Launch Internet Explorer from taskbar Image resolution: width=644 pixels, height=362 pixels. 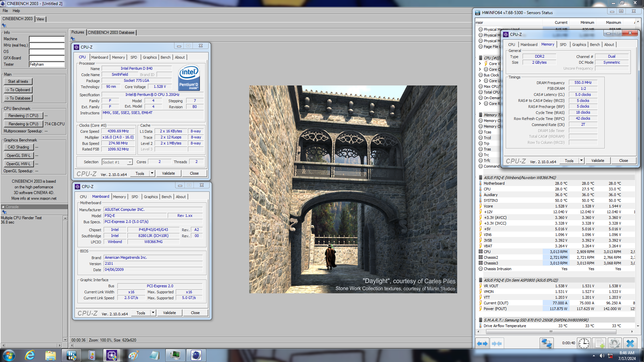(x=30, y=355)
